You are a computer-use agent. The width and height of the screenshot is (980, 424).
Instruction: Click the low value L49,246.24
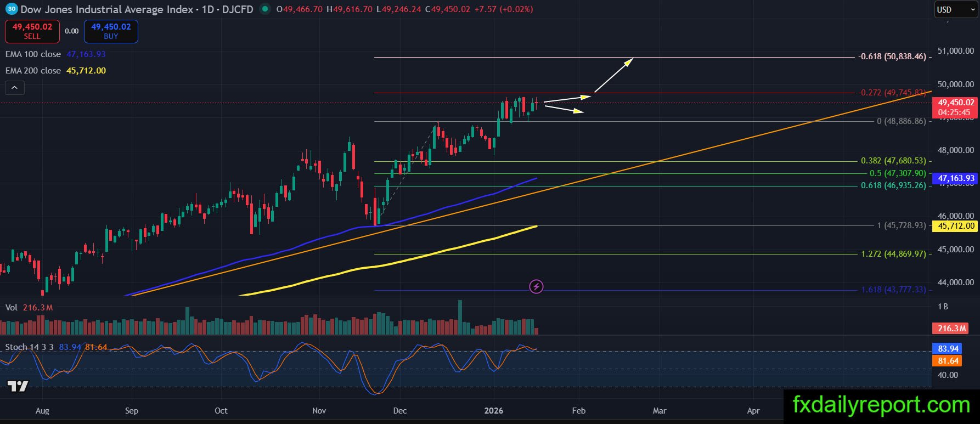pos(399,9)
